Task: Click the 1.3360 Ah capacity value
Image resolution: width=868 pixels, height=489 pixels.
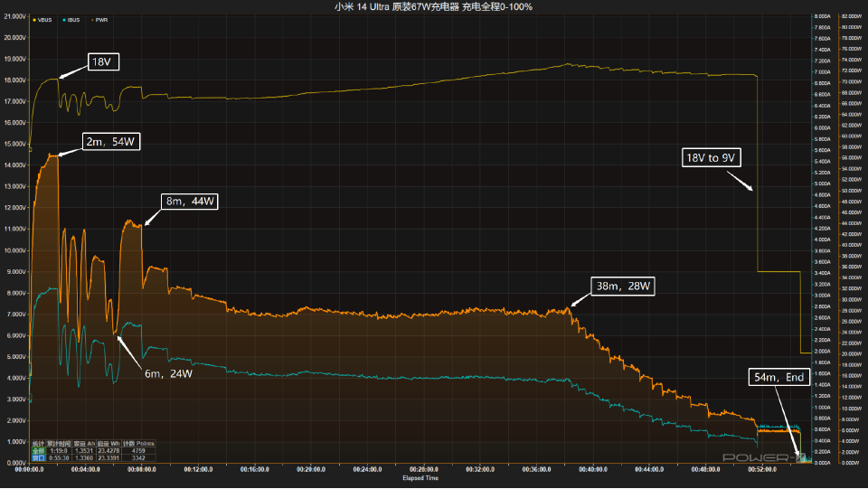Action: [84, 458]
